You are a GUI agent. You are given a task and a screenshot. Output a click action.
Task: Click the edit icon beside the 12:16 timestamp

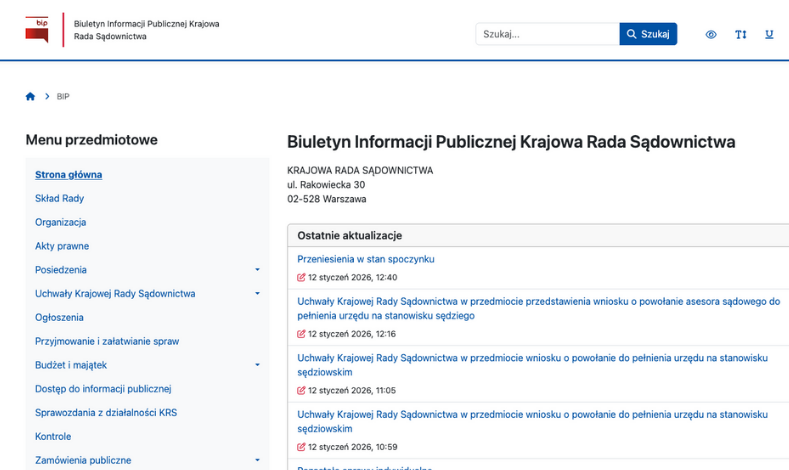(301, 334)
